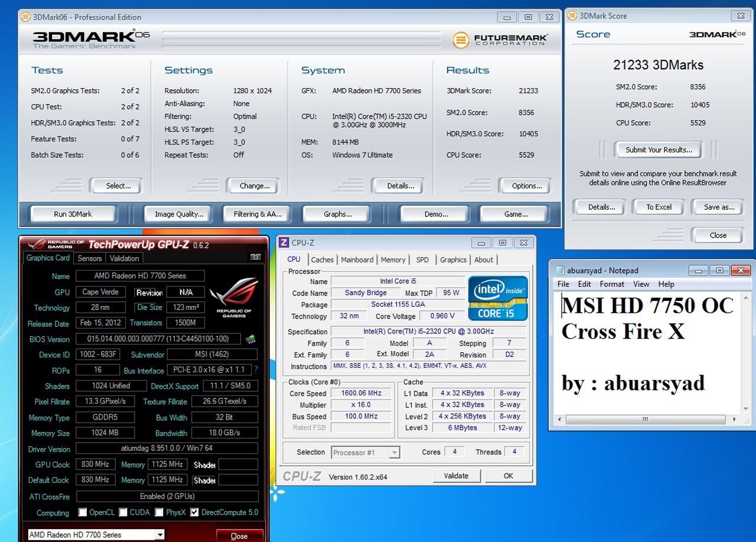The image size is (756, 542).
Task: Click the Notepad title bar icon
Action: click(x=559, y=270)
